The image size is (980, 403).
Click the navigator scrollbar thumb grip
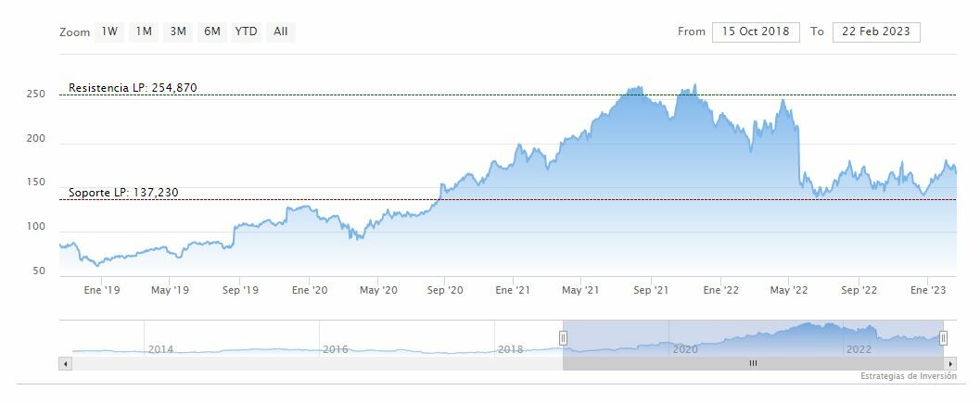753,363
